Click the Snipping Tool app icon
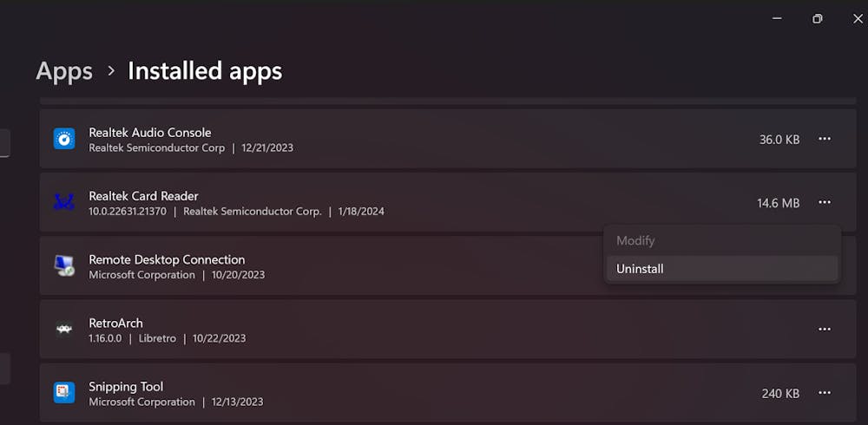This screenshot has height=425, width=868. 64,393
